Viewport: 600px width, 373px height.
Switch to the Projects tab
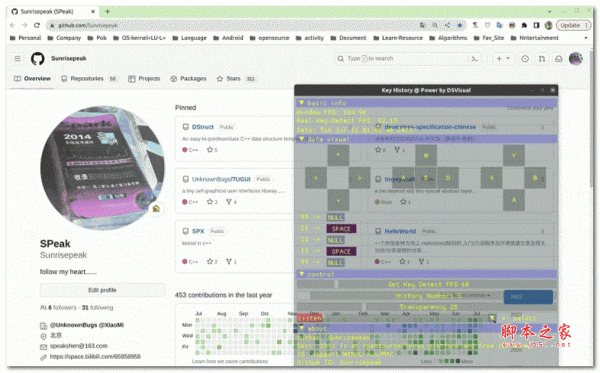[x=144, y=78]
